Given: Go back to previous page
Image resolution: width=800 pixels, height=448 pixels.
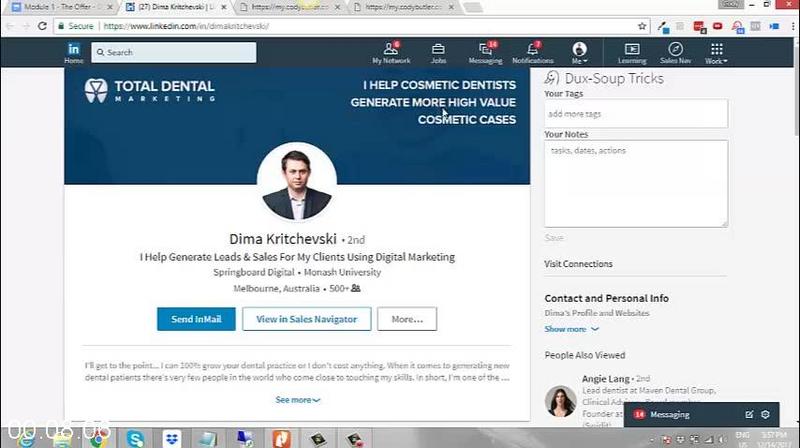Looking at the screenshot, I should pyautogui.click(x=10, y=26).
